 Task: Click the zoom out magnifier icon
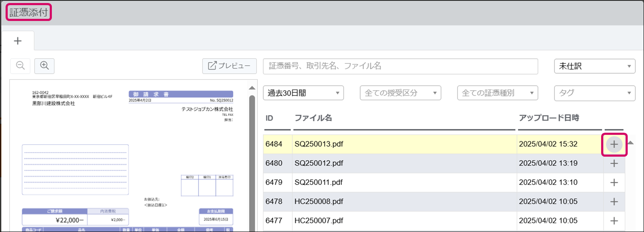point(20,65)
